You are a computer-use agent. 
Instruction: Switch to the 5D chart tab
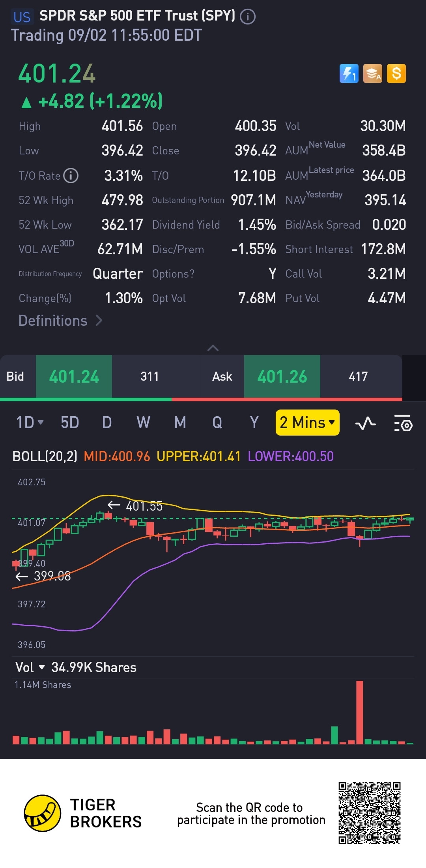tap(70, 423)
